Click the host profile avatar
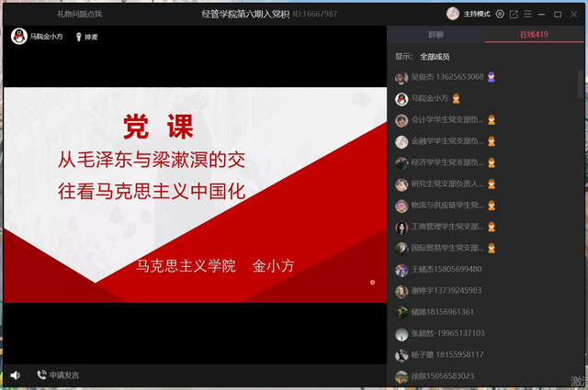 click(x=452, y=14)
